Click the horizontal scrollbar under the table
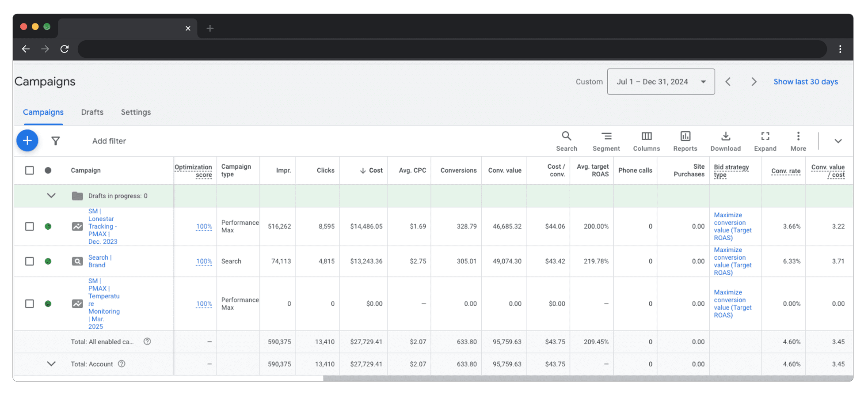 pos(588,379)
